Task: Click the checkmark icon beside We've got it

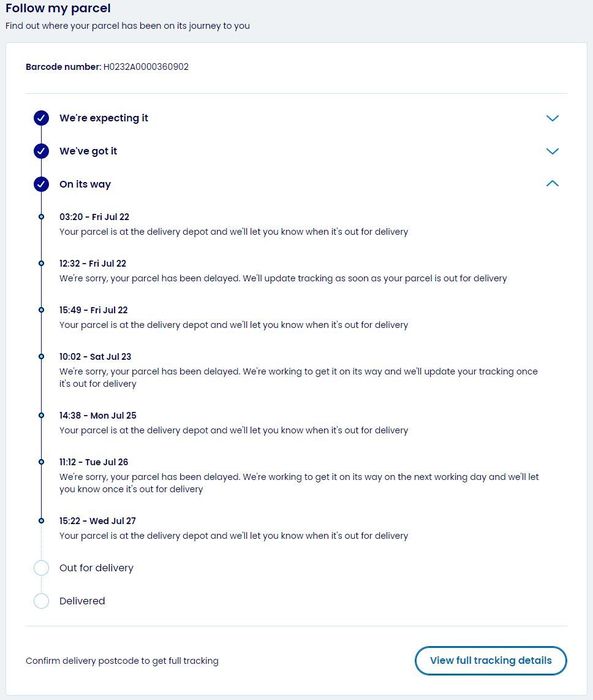Action: (41, 151)
